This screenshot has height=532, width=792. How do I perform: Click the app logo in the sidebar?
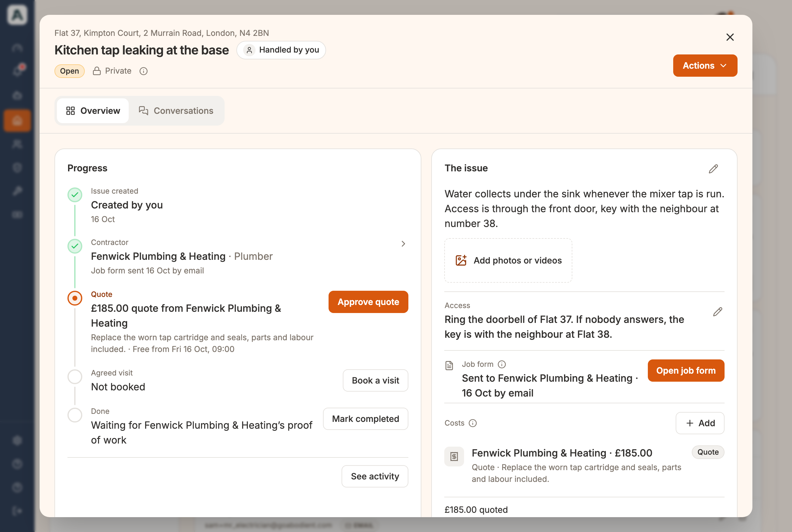click(17, 15)
